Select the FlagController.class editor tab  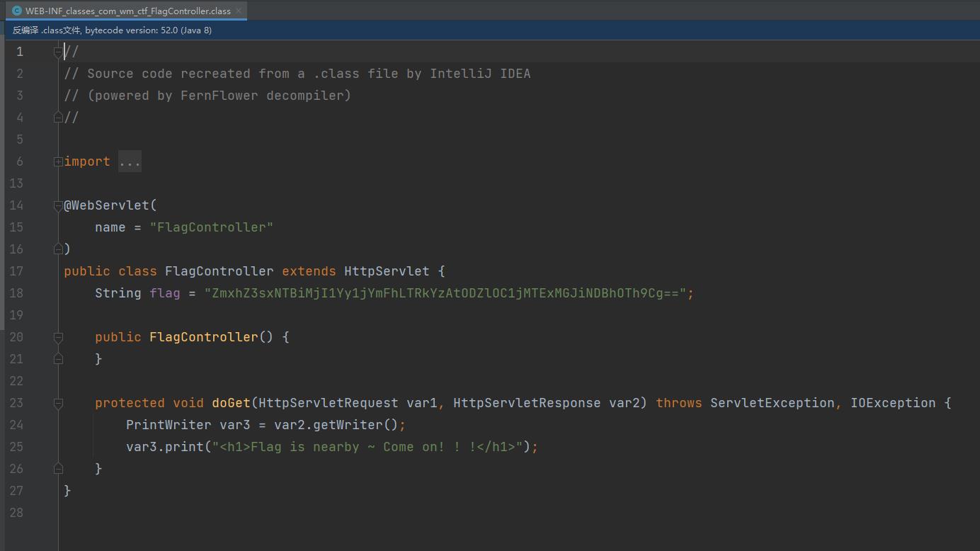coord(126,11)
